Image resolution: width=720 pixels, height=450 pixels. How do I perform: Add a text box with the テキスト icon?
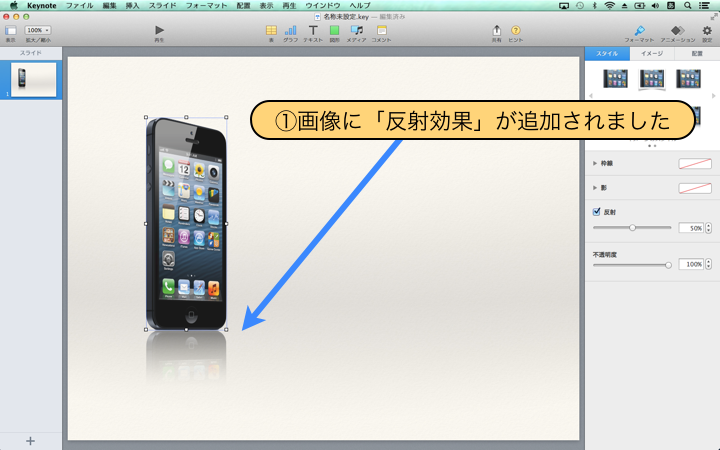point(313,30)
